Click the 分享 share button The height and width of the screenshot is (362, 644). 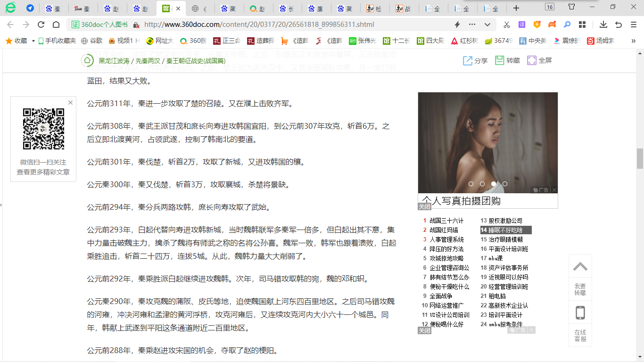475,60
